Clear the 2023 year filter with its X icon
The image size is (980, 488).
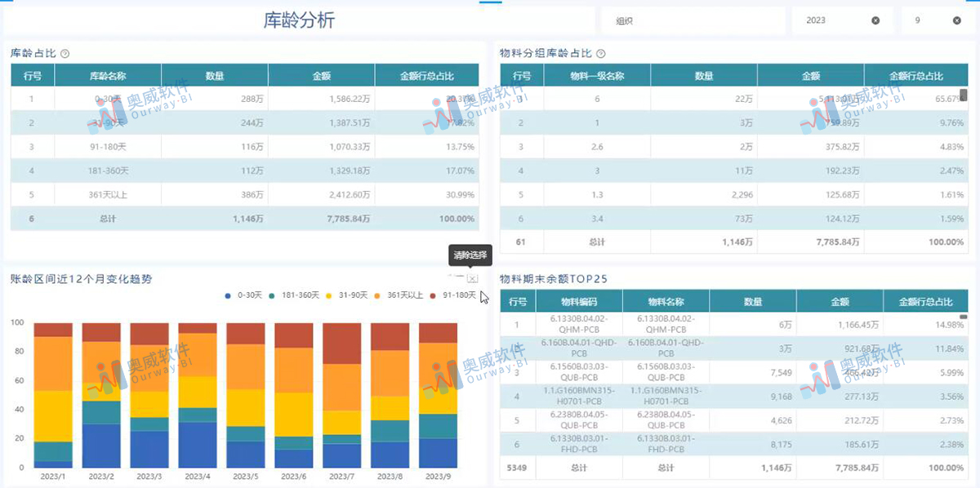pos(875,20)
